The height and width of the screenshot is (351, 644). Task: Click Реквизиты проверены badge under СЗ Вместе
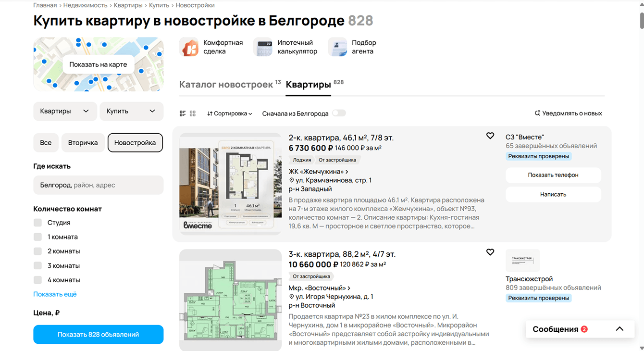click(538, 156)
